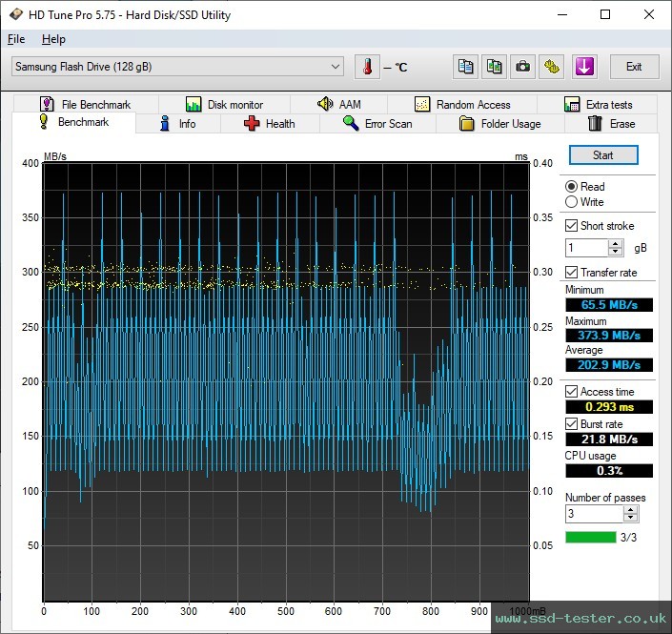Toggle the Short stroke checkbox
Screen dimensions: 672x634
click(571, 226)
